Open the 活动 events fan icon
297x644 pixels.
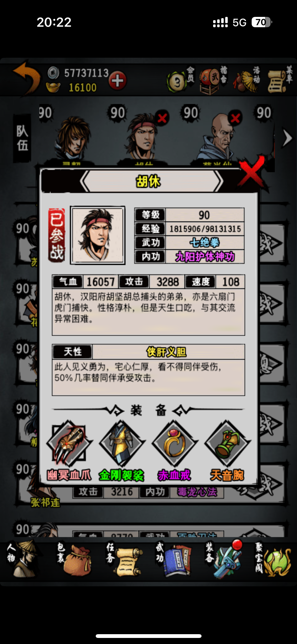click(x=247, y=80)
